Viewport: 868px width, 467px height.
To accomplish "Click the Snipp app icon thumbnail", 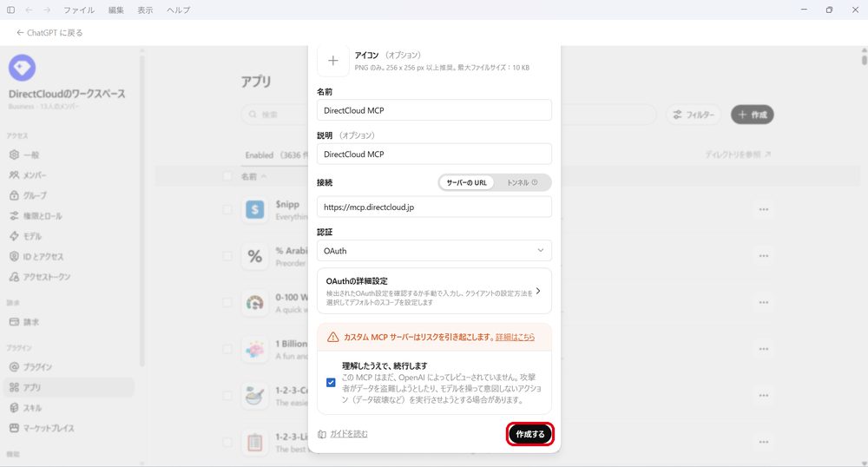I will [254, 210].
